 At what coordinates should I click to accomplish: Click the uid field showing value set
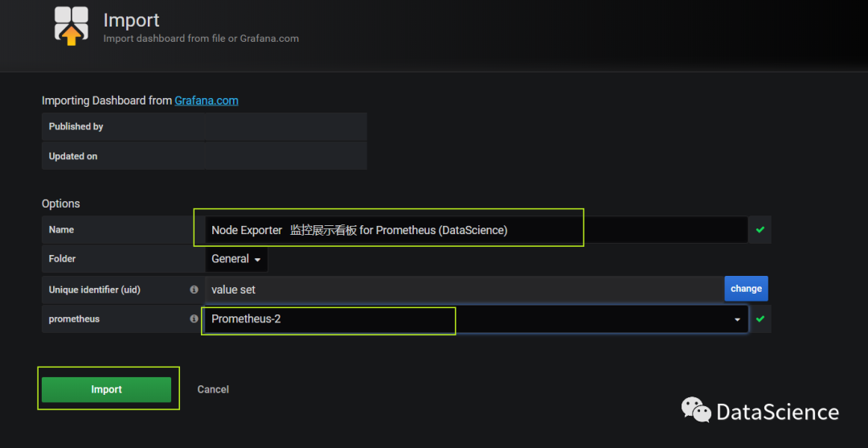pyautogui.click(x=464, y=290)
